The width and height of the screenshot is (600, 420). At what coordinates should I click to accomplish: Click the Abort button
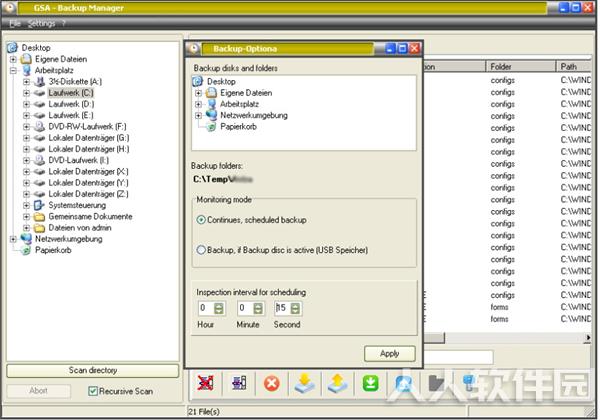pos(38,391)
